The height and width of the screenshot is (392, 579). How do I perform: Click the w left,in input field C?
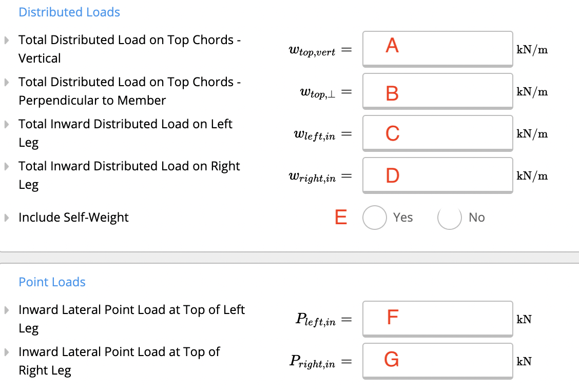437,133
